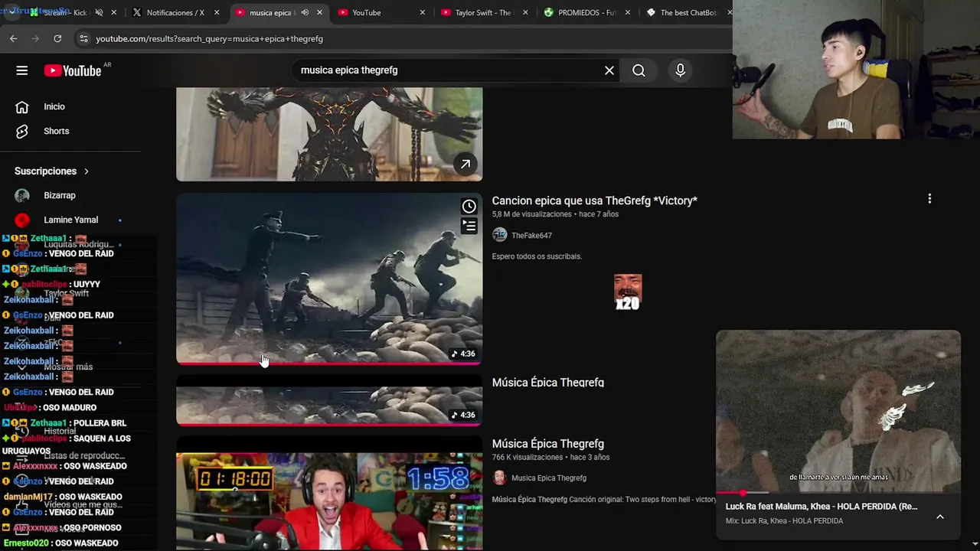Viewport: 980px width, 551px height.
Task: Click the Shorts label in sidebar
Action: click(x=57, y=131)
